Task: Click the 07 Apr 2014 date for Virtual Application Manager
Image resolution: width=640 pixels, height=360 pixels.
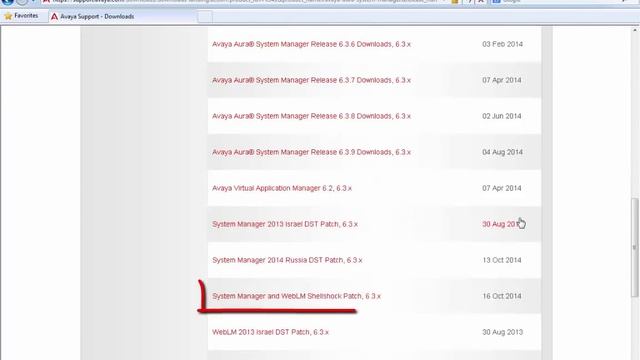Action: click(502, 188)
